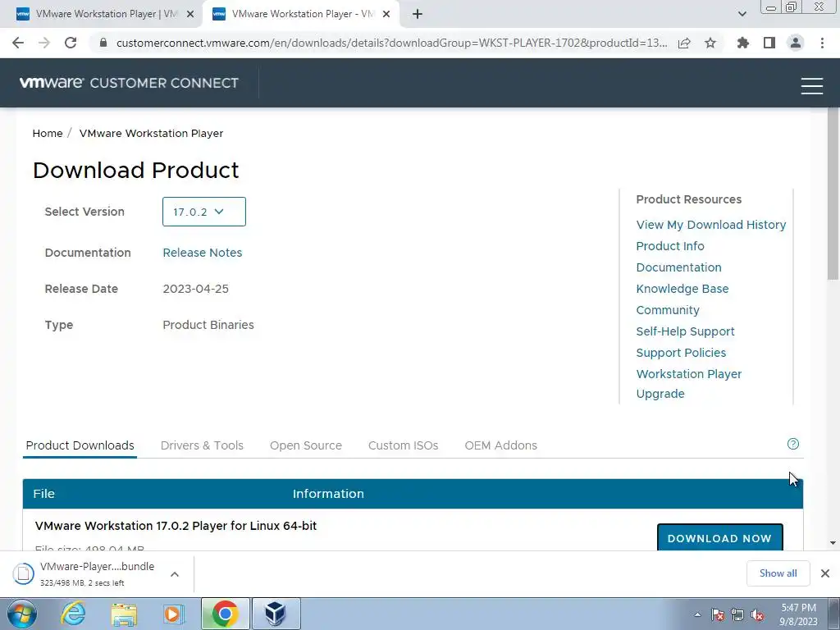Click Show all downloads
The height and width of the screenshot is (630, 840).
coord(778,573)
